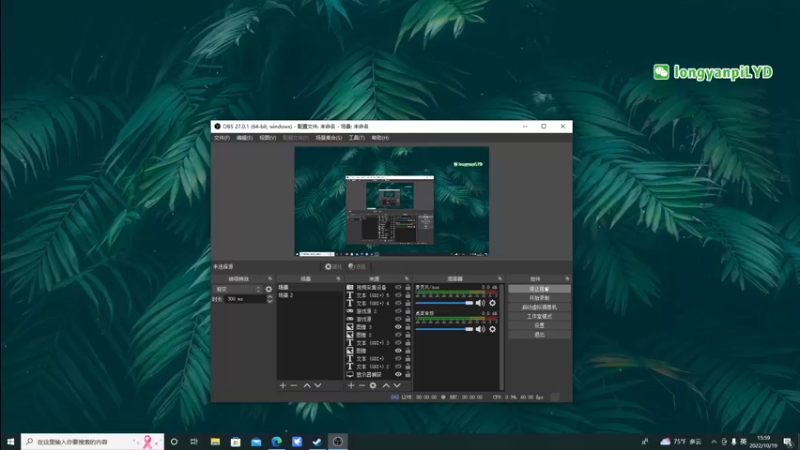Image resolution: width=800 pixels, height=450 pixels.
Task: Click the 退出 button
Action: click(x=539, y=335)
